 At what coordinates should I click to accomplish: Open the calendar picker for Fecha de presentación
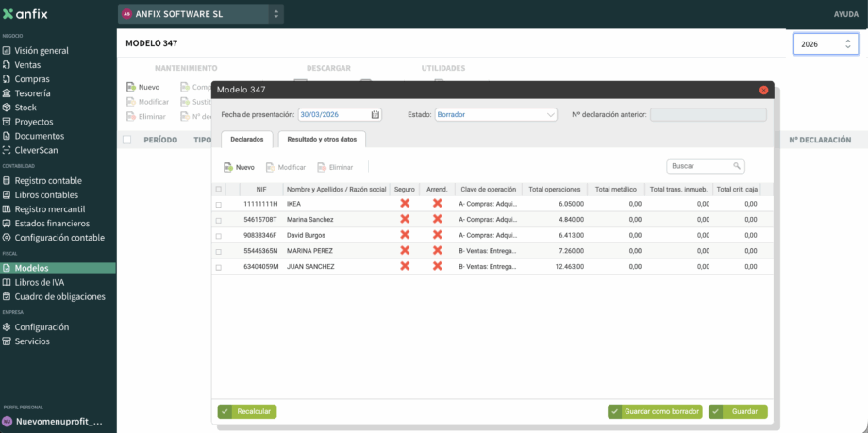point(376,115)
